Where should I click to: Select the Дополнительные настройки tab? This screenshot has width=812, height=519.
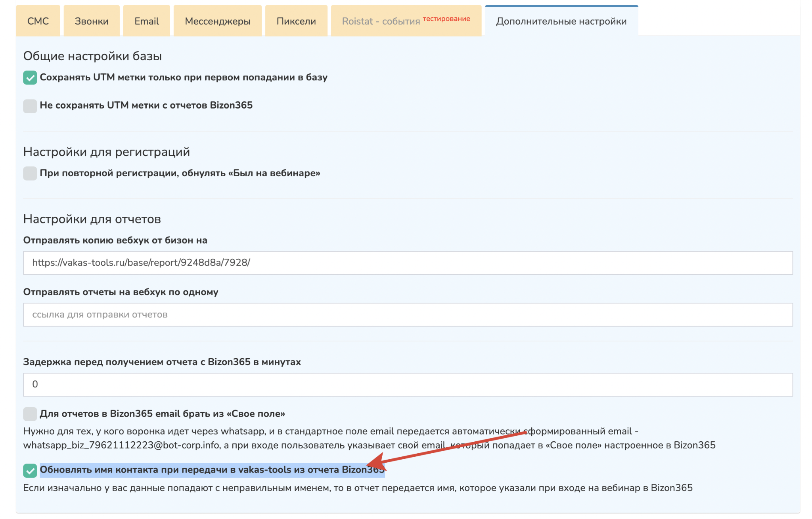(x=561, y=21)
